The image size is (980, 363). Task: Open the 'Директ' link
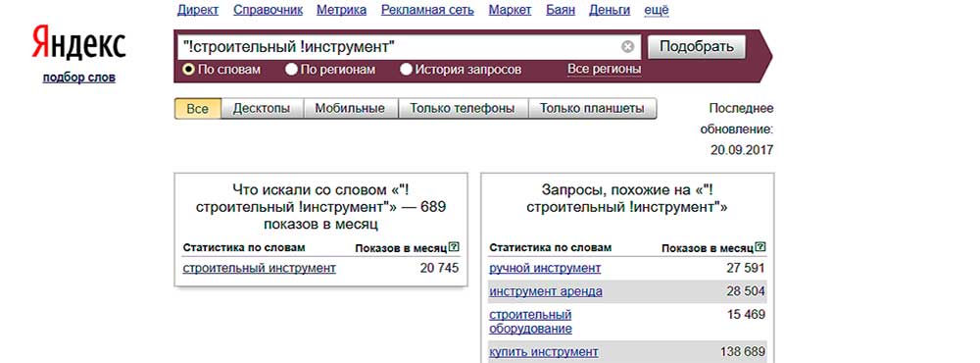pyautogui.click(x=198, y=10)
